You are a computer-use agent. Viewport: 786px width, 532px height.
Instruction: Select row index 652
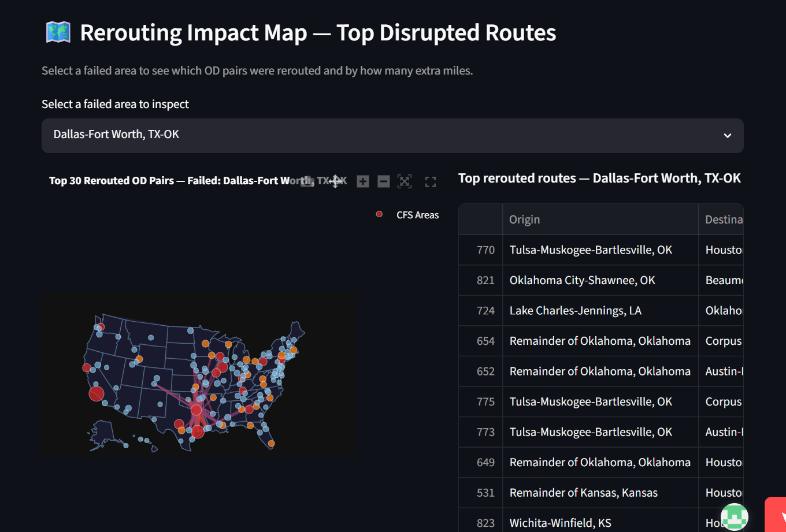click(481, 371)
